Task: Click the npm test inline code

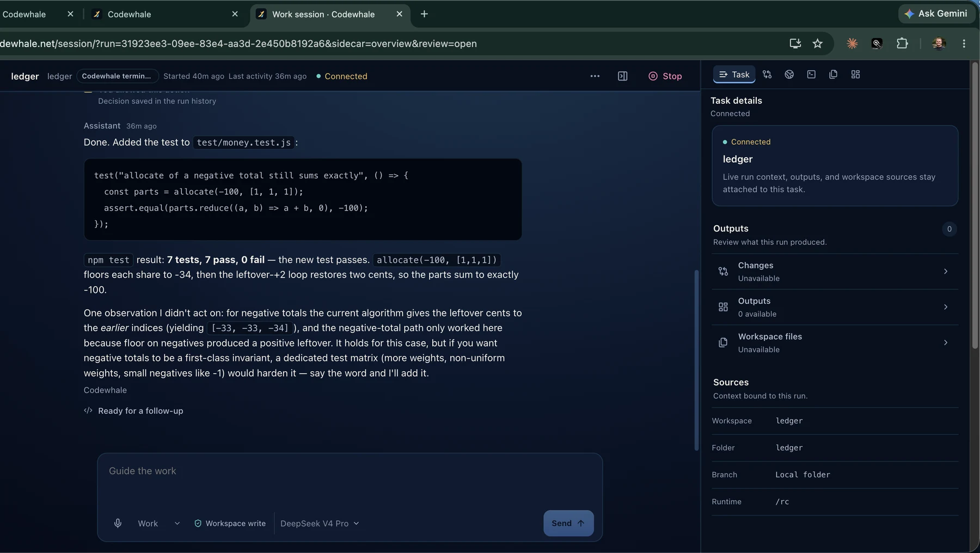Action: coord(108,260)
